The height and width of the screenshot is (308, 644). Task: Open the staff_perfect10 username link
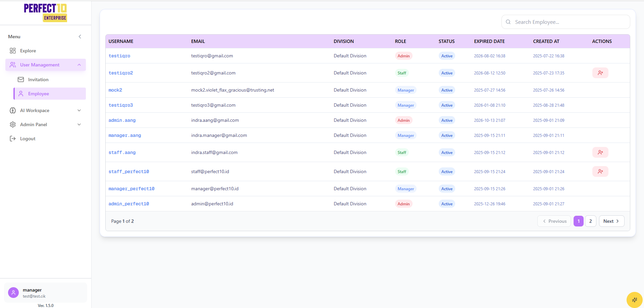click(x=129, y=171)
